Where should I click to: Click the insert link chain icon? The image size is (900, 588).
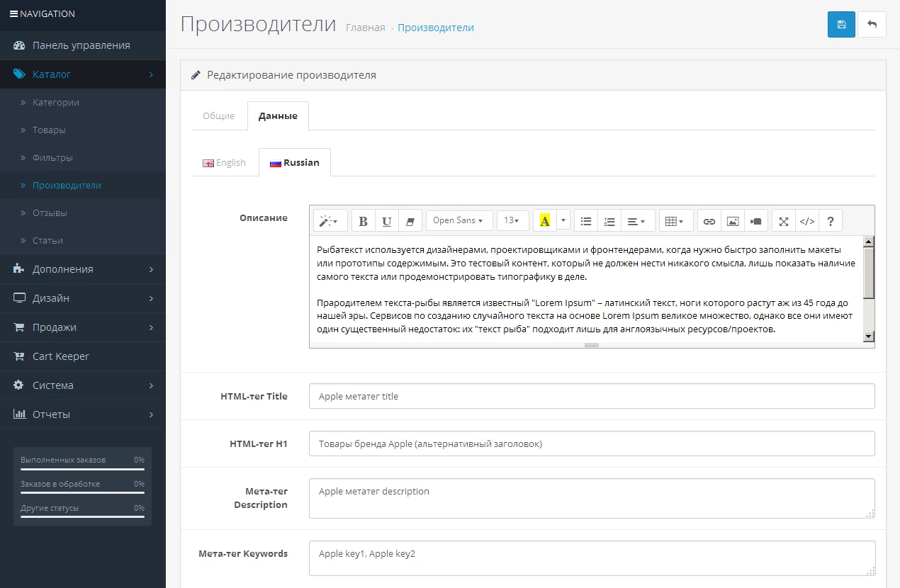click(x=709, y=221)
